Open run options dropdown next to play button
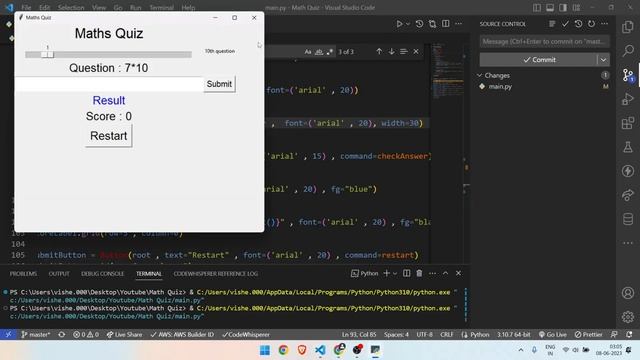640x360 pixels. tap(408, 24)
